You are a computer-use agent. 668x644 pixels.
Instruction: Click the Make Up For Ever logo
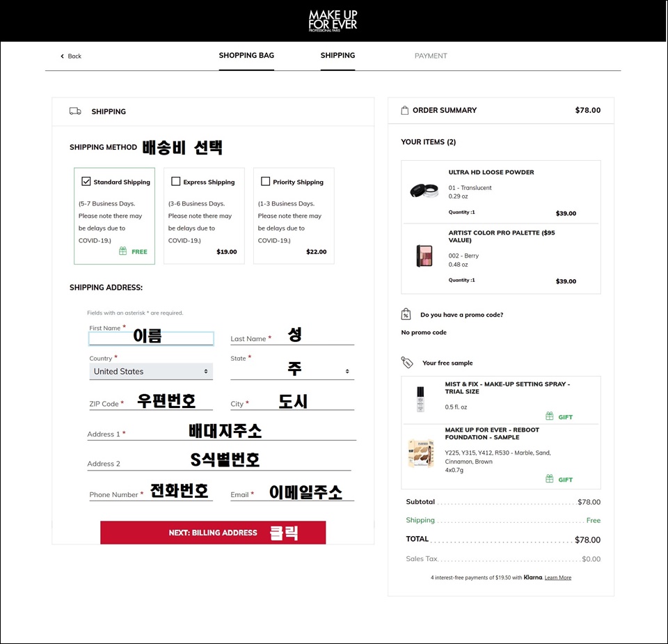click(333, 21)
